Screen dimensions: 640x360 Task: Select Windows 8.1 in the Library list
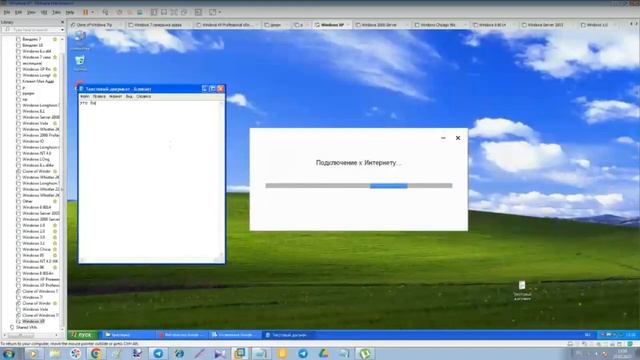pos(33,111)
